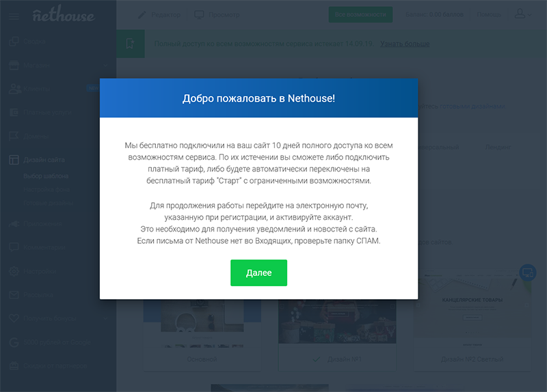Click the Домены flag icon
Image resolution: width=547 pixels, height=392 pixels.
[x=14, y=136]
